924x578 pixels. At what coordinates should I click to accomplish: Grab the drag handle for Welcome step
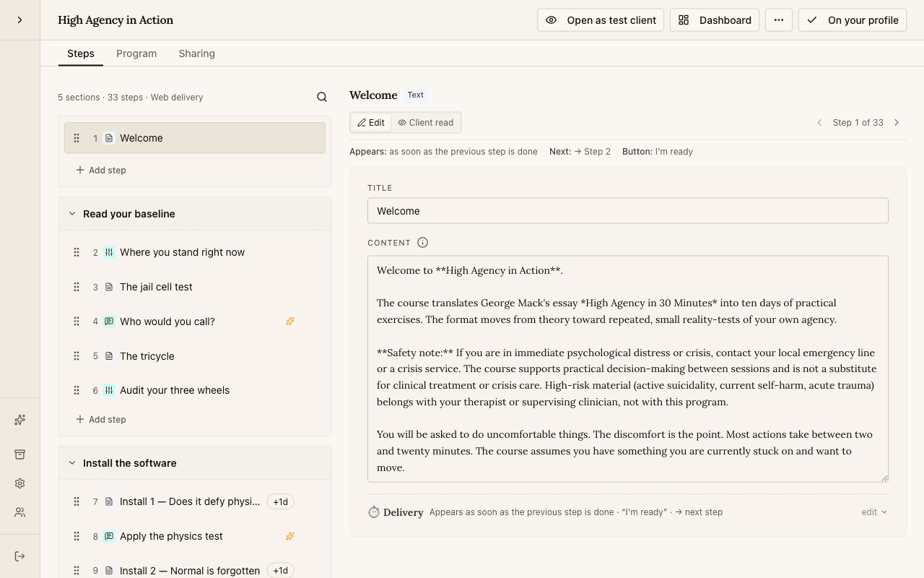coord(77,138)
